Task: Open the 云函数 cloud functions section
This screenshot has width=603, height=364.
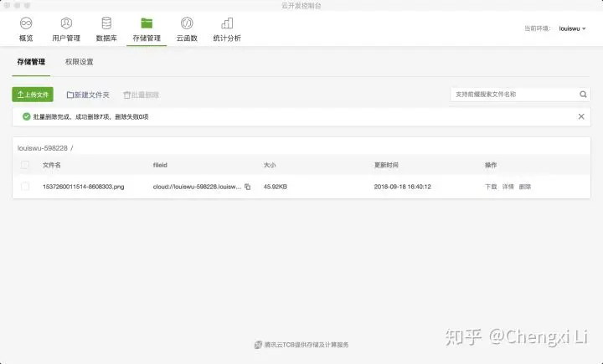Action: [187, 29]
